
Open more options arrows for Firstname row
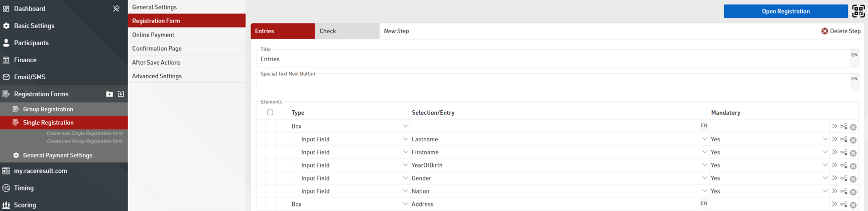tap(834, 152)
